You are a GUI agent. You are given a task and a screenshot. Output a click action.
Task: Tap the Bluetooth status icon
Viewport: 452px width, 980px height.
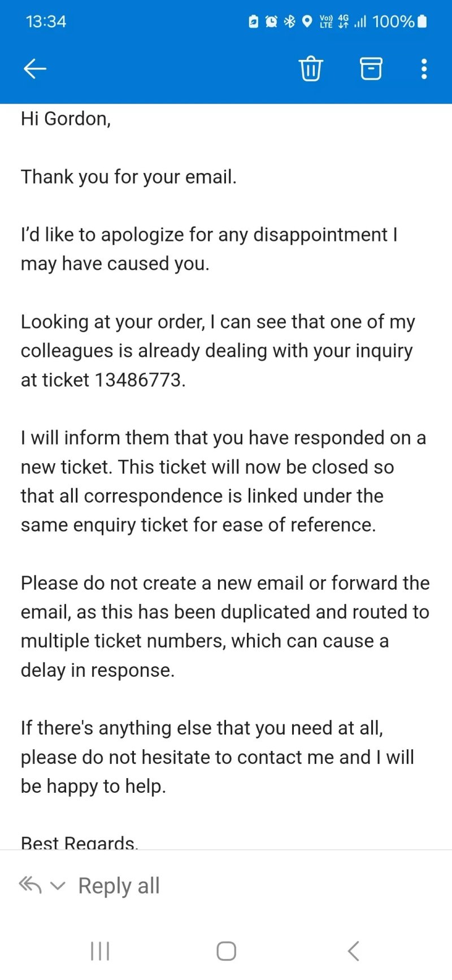pos(289,21)
